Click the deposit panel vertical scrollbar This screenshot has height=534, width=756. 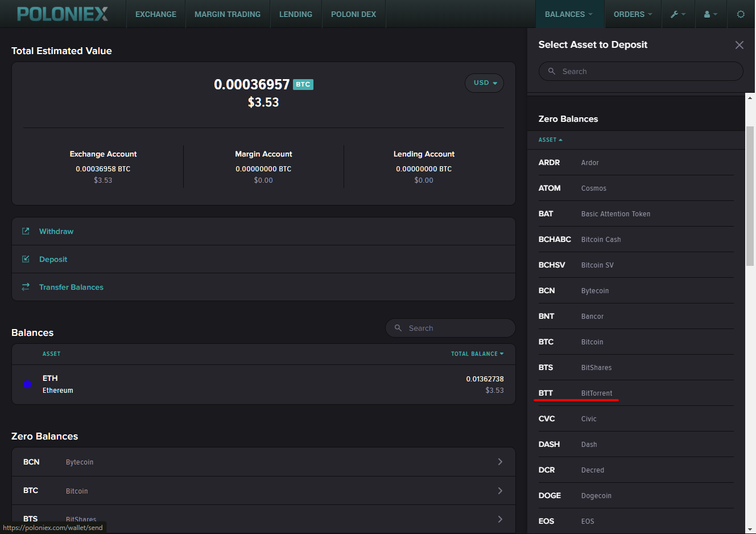tap(750, 195)
